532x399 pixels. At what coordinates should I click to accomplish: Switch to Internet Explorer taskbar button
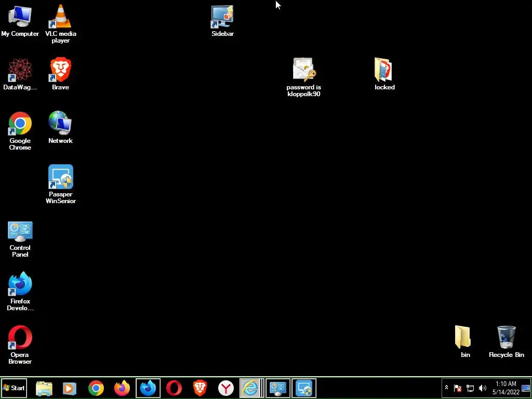pos(251,388)
